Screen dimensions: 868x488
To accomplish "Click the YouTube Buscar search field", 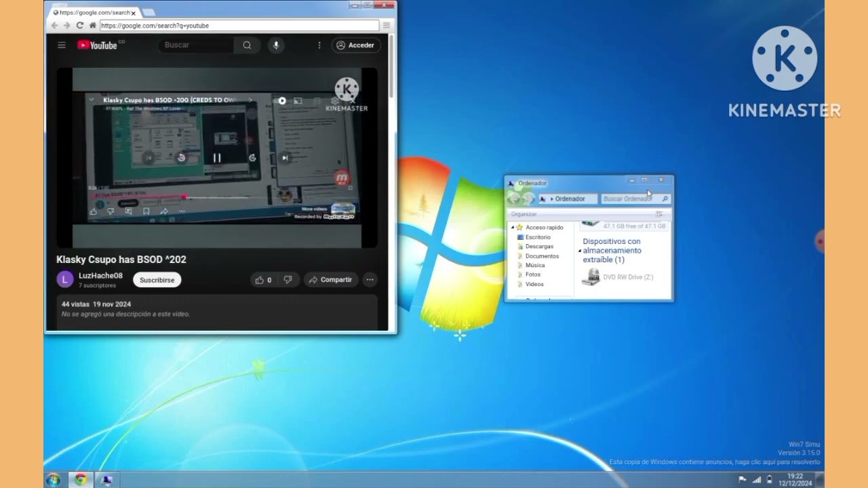I will click(x=197, y=45).
